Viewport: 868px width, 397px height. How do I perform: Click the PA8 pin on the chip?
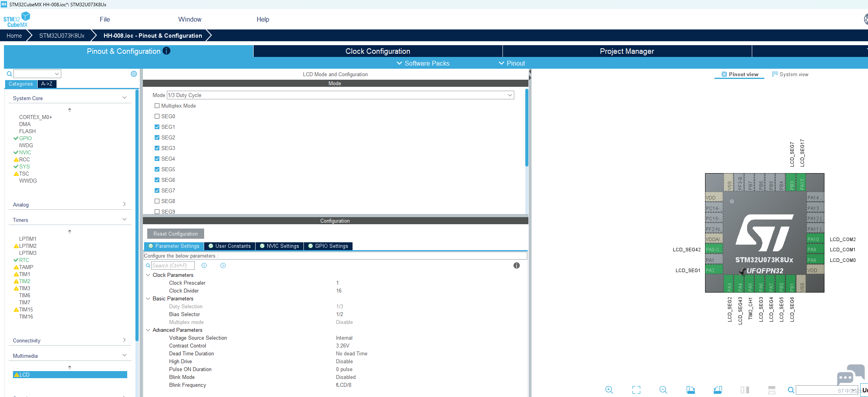[815, 260]
